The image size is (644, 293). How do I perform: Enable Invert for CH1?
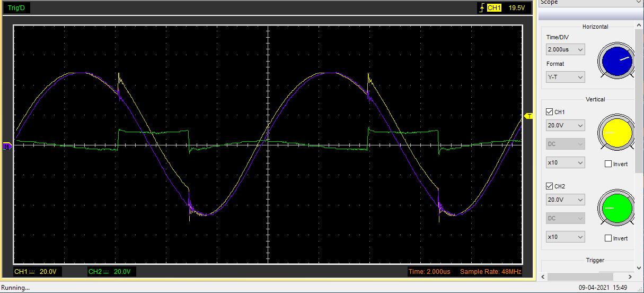tap(608, 164)
